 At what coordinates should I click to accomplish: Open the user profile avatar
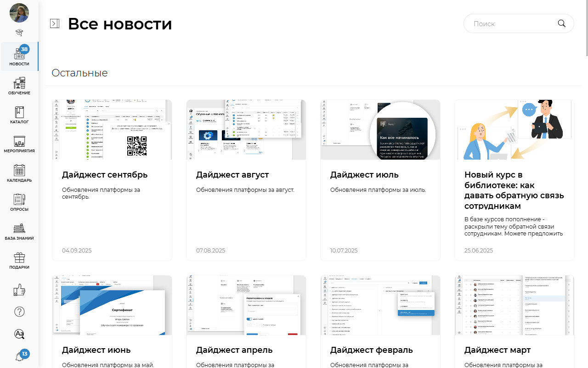coord(19,13)
